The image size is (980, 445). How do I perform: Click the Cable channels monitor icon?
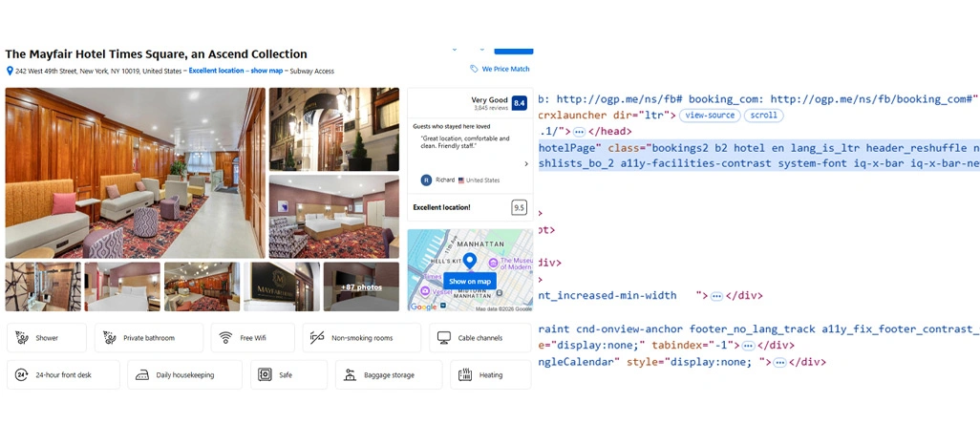(444, 338)
